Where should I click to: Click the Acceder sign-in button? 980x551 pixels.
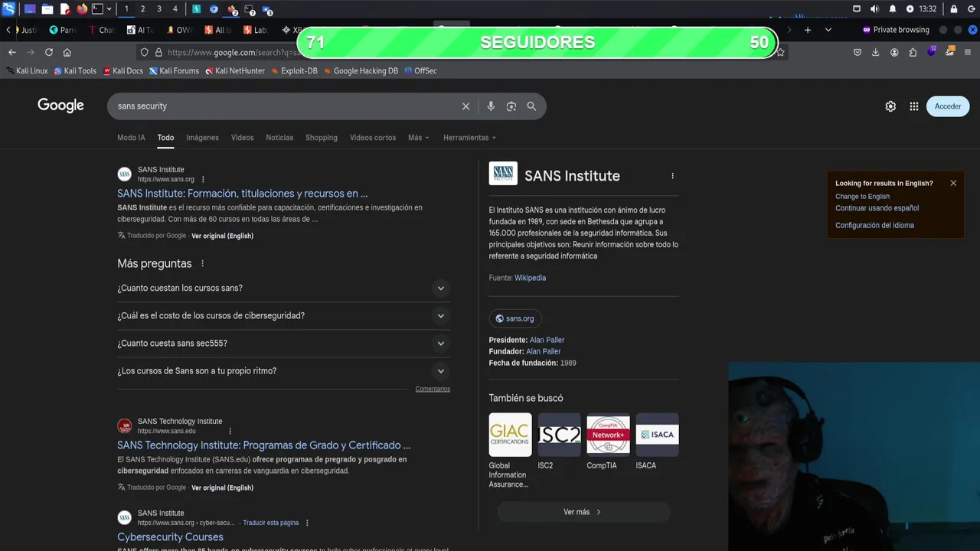click(x=948, y=106)
